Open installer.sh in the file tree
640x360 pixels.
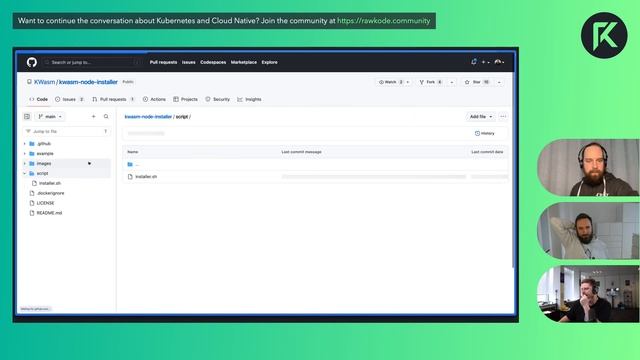[50, 183]
